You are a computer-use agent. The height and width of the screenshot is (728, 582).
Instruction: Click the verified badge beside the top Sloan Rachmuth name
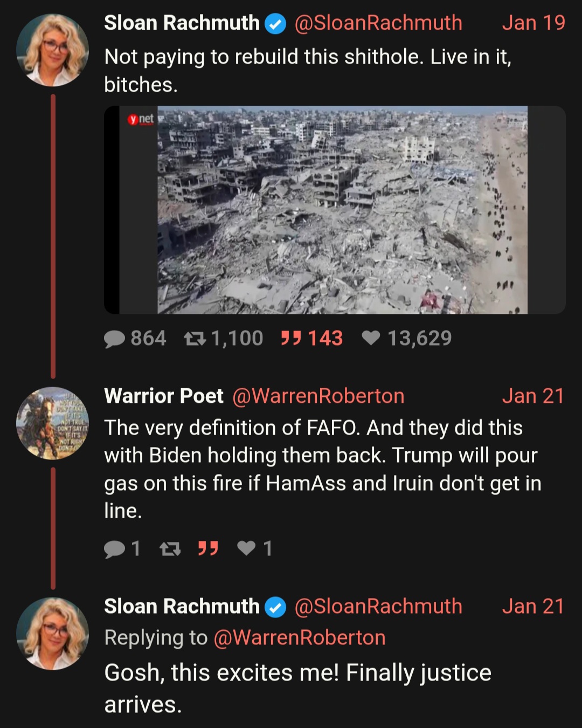276,24
